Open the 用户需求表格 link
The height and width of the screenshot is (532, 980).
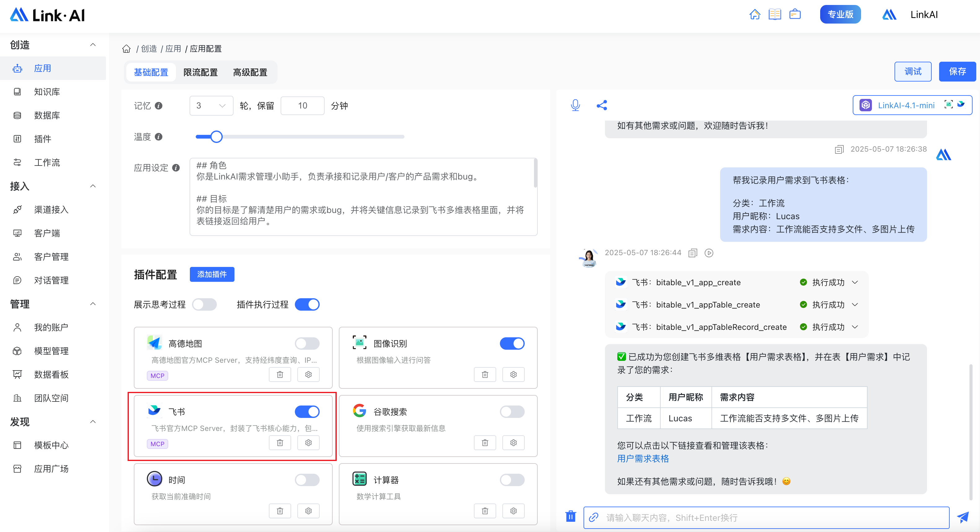[643, 459]
